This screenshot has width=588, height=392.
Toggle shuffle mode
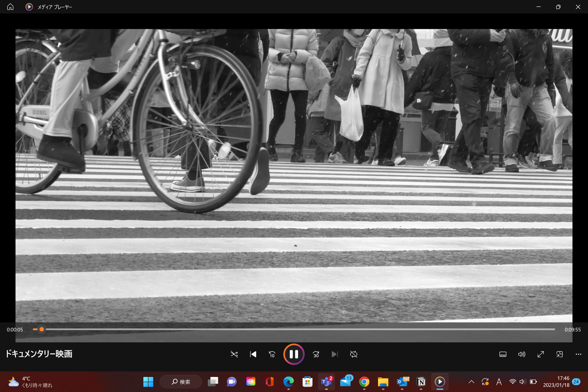click(234, 354)
